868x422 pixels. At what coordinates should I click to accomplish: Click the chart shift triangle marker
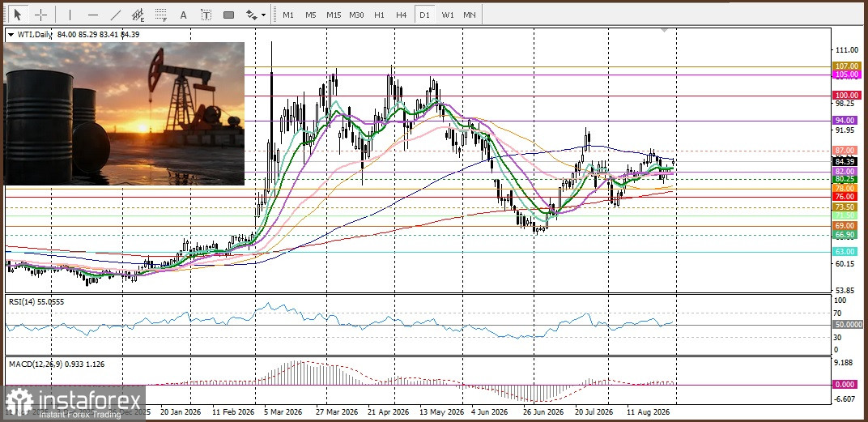pyautogui.click(x=665, y=30)
